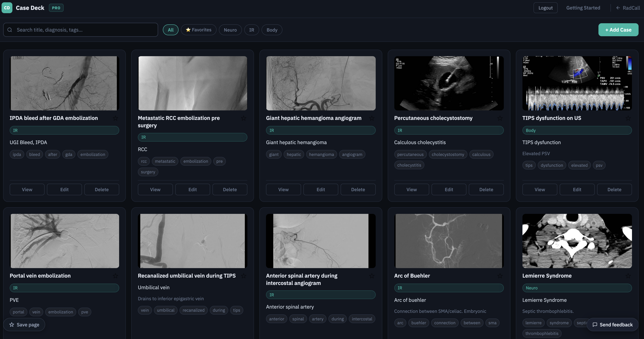The height and width of the screenshot is (339, 644).
Task: Toggle the favorite star on TIPS dysfunction on US
Action: [628, 118]
